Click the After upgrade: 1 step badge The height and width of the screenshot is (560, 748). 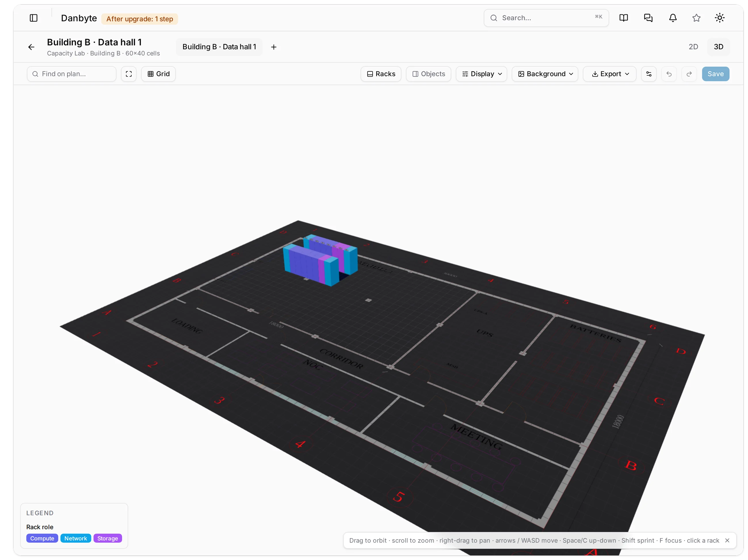[140, 19]
